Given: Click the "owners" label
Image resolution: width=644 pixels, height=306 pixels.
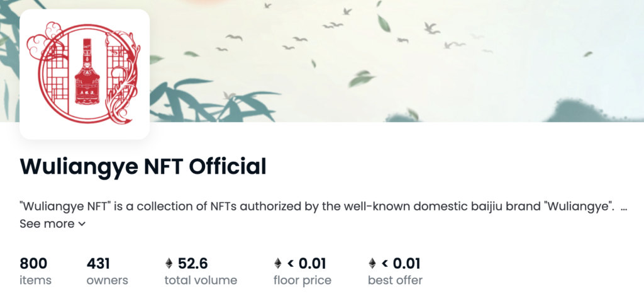Looking at the screenshot, I should pos(108,280).
